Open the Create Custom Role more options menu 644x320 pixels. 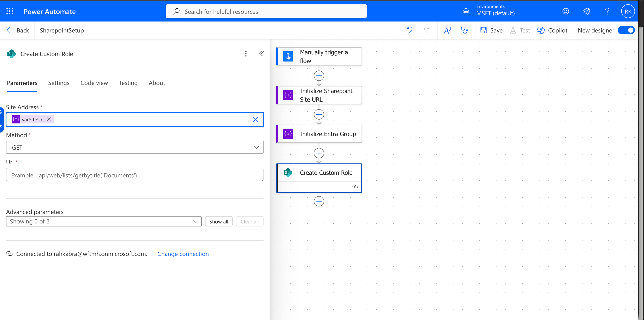point(246,54)
